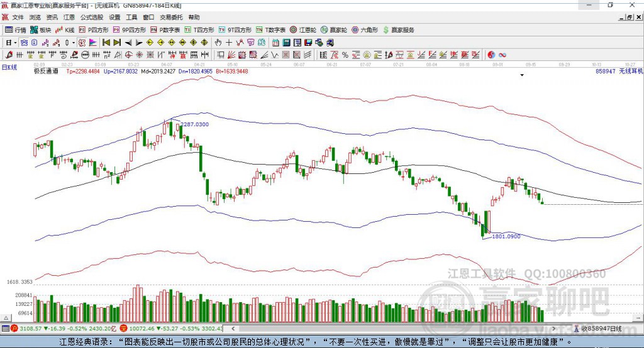This screenshot has width=644, height=348.
Task: Click left arrow of horizontal scrollbar
Action: (233, 329)
